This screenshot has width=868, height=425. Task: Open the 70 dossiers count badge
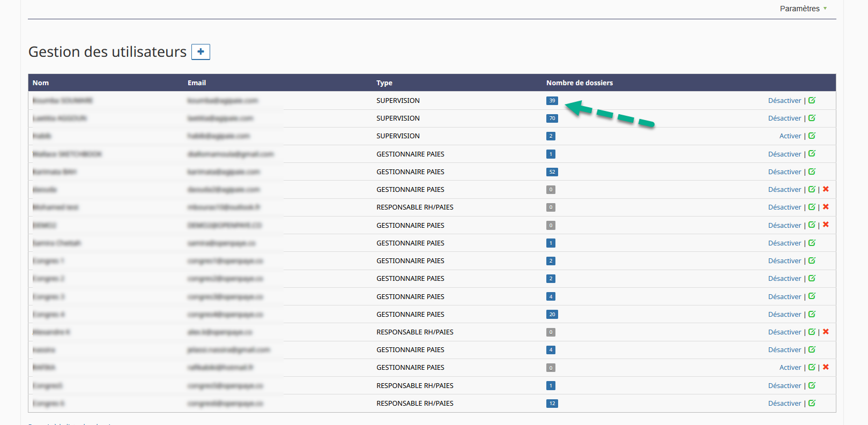point(552,118)
